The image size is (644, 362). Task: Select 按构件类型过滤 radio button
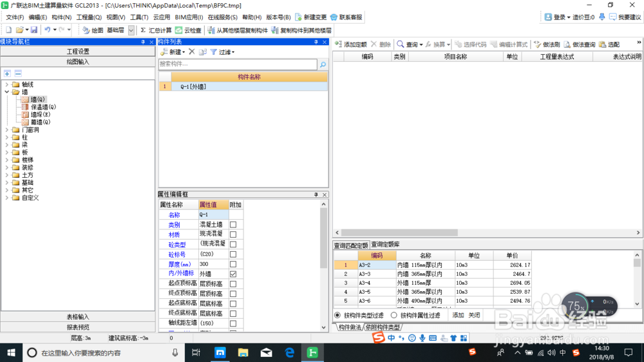tap(337, 315)
